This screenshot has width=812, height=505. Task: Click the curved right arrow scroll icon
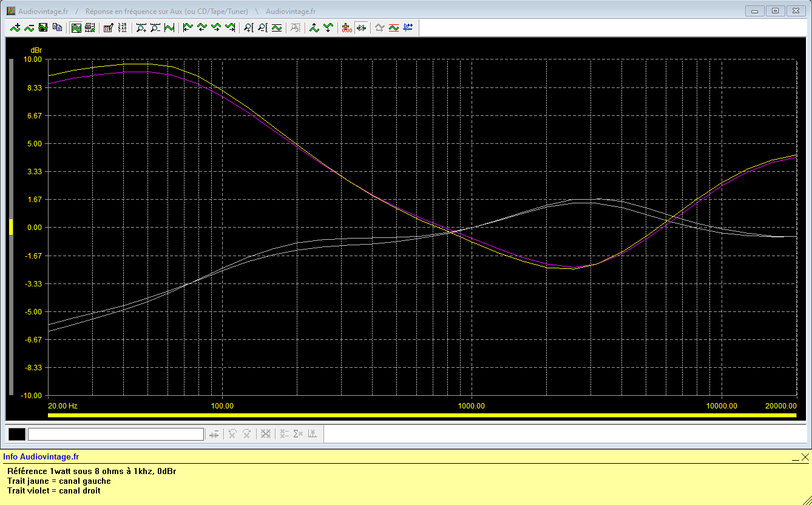coord(216,27)
